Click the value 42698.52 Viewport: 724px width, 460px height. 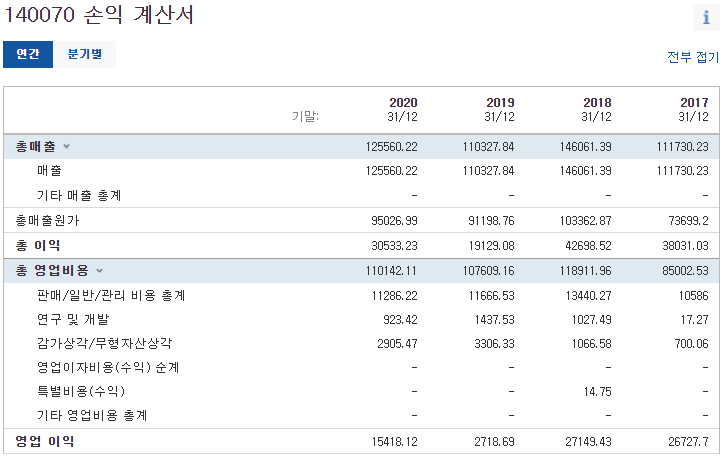(x=588, y=246)
